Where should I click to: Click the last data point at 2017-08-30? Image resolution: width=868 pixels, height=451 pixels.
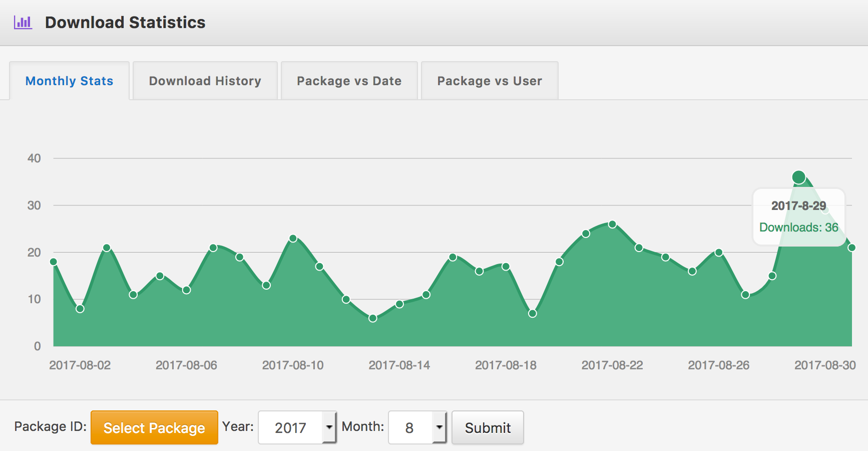[852, 247]
